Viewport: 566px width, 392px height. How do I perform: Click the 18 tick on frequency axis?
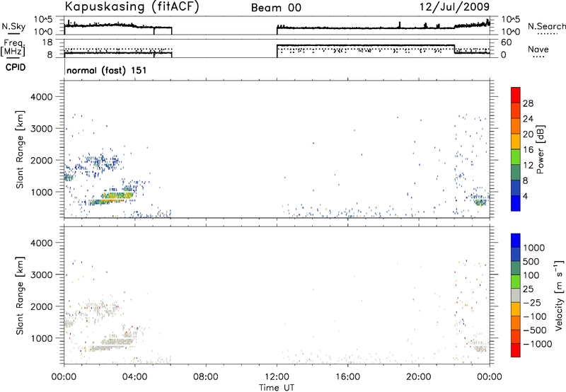pyautogui.click(x=47, y=42)
